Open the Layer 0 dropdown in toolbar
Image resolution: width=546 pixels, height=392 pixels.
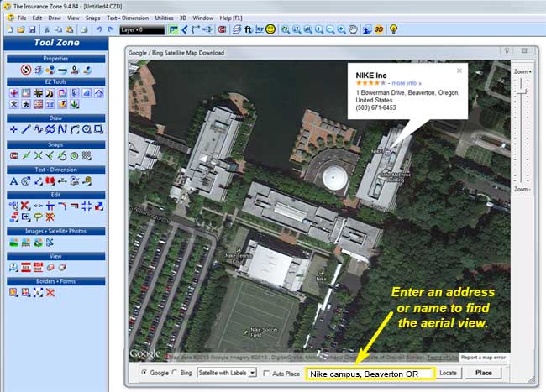[x=141, y=29]
